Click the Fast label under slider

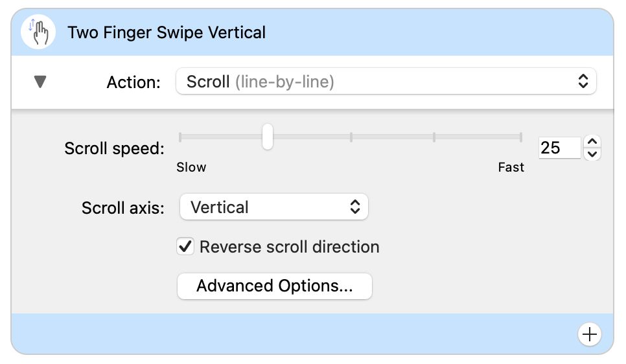(511, 167)
